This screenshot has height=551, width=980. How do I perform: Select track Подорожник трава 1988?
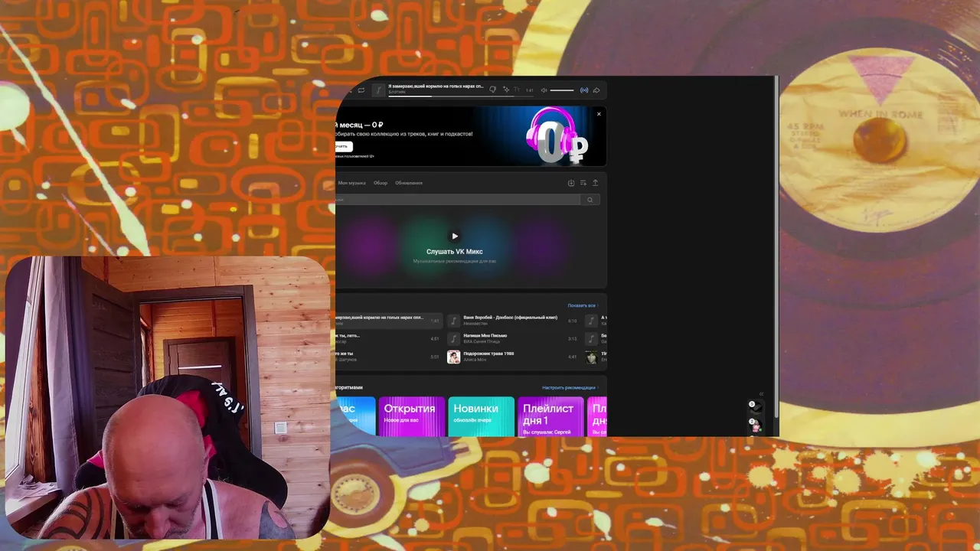click(x=513, y=357)
